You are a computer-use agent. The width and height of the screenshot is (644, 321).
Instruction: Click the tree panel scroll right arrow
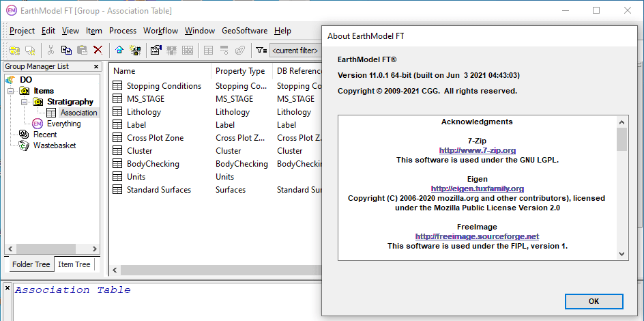pyautogui.click(x=94, y=249)
